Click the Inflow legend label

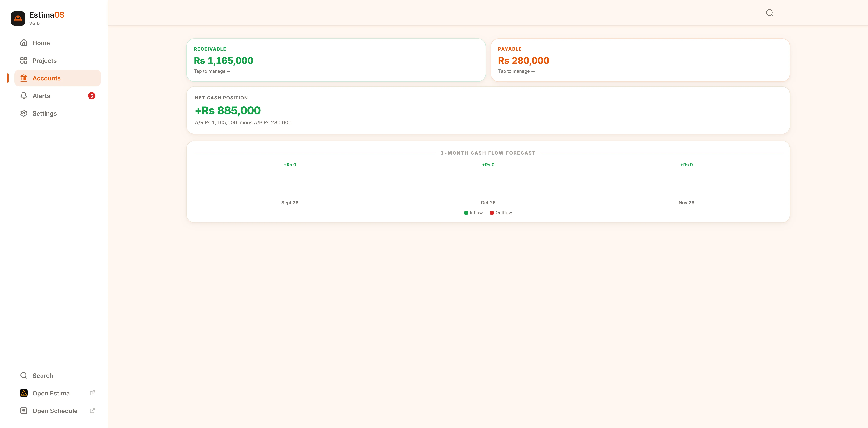point(476,213)
